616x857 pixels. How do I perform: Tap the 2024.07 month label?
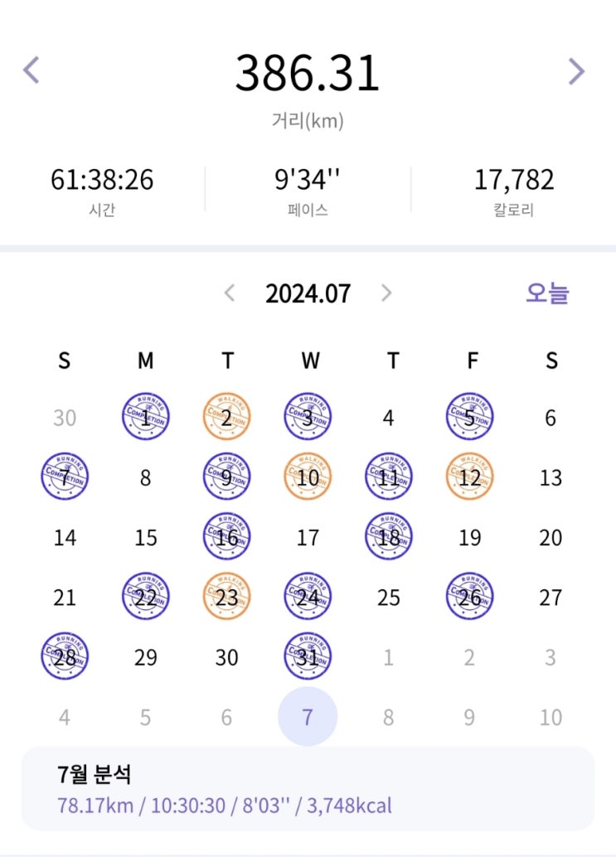point(308,293)
